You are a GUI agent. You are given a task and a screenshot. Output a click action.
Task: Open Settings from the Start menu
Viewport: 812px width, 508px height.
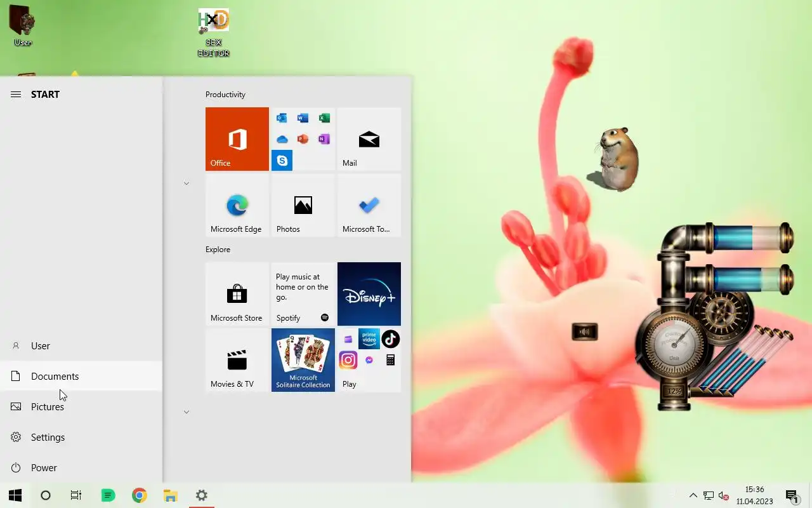point(81,437)
